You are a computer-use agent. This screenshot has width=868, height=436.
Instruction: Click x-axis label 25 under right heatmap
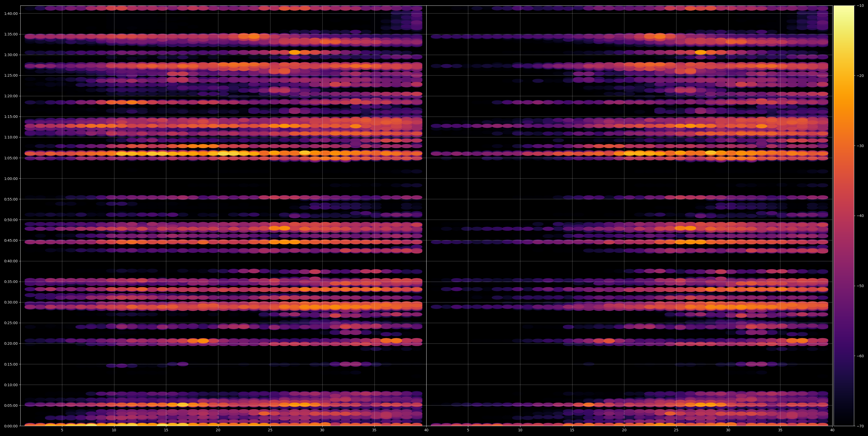click(676, 430)
